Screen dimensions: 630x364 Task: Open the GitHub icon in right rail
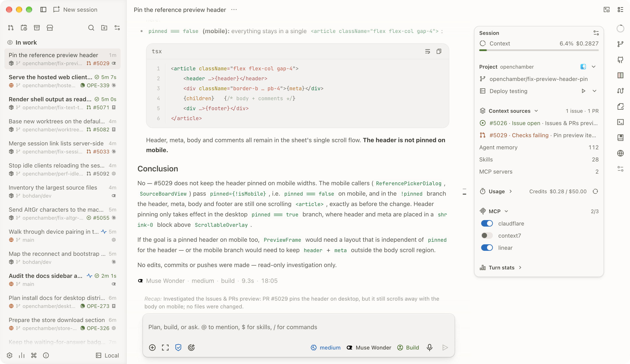[x=620, y=60]
